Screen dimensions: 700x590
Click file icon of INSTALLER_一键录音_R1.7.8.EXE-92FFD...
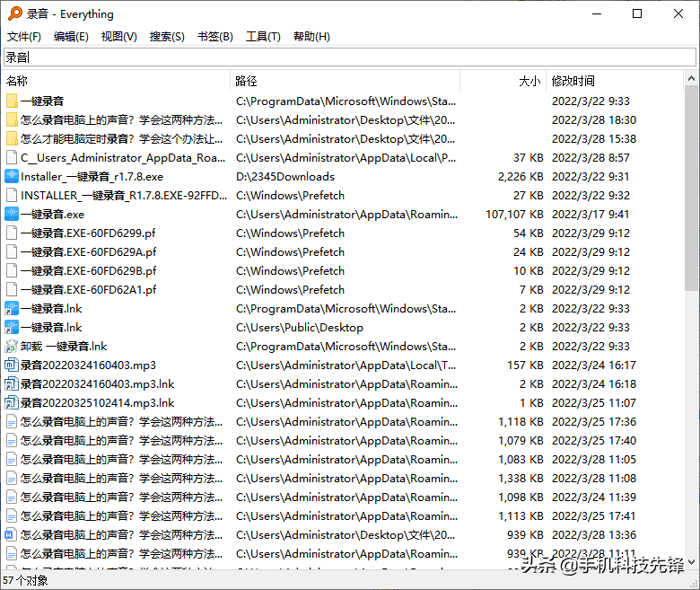click(x=12, y=195)
